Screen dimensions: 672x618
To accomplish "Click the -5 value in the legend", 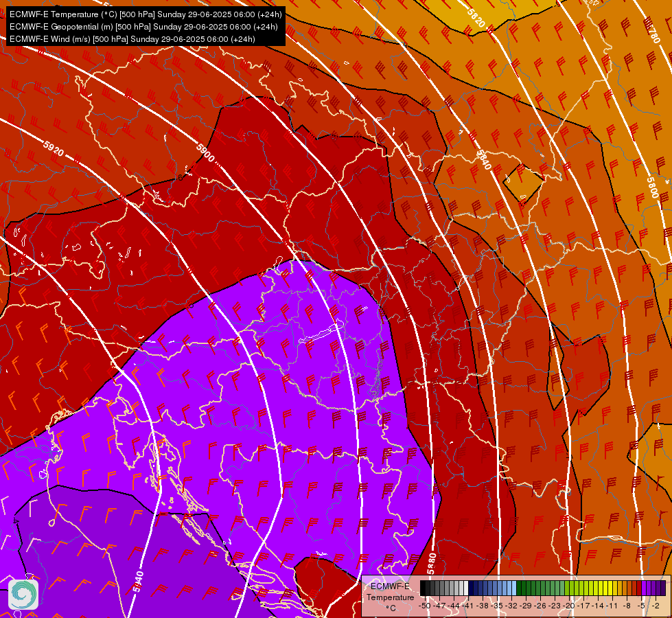I will (642, 606).
